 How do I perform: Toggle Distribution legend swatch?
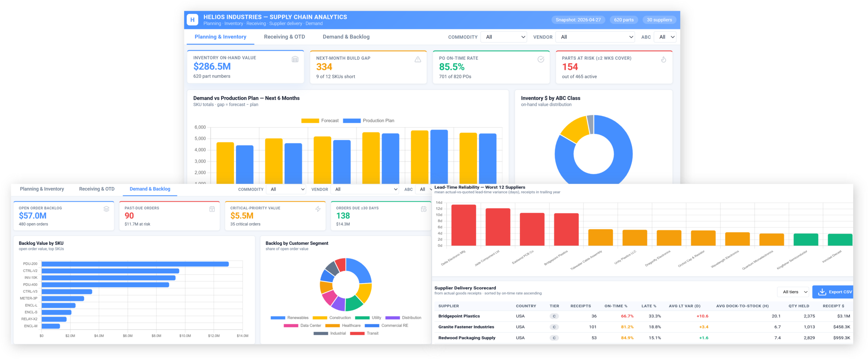coord(393,318)
